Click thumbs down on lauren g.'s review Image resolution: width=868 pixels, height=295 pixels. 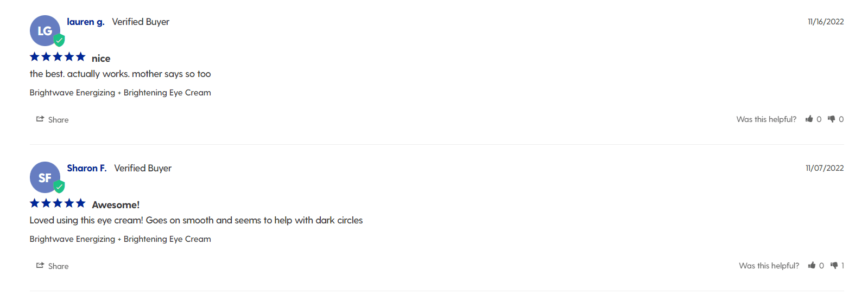(831, 119)
